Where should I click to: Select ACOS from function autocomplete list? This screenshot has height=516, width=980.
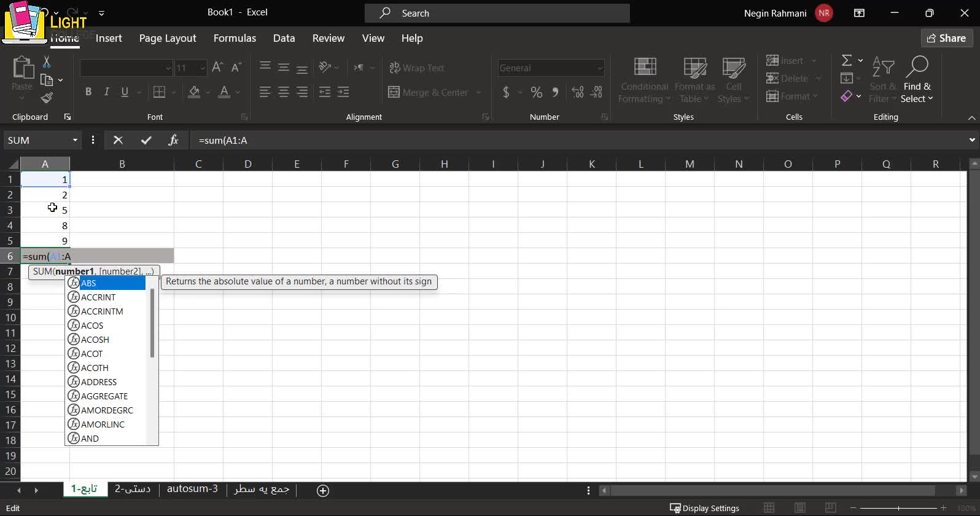point(92,326)
